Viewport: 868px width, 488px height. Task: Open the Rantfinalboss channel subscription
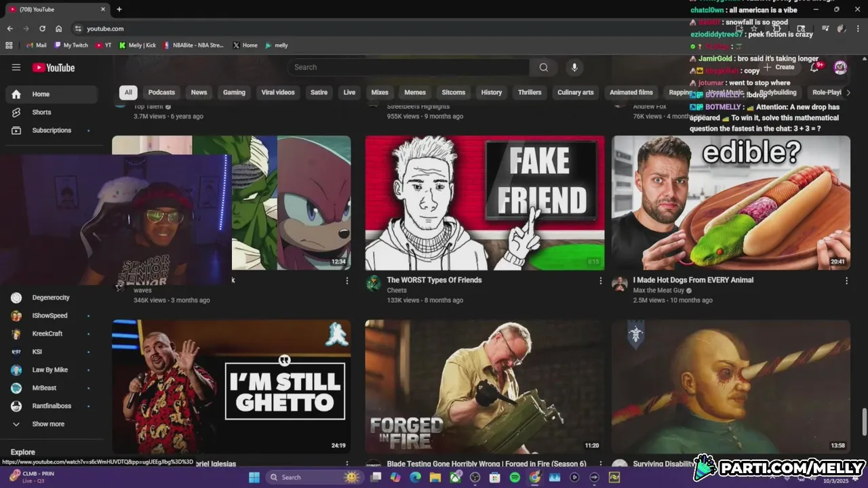tap(52, 406)
